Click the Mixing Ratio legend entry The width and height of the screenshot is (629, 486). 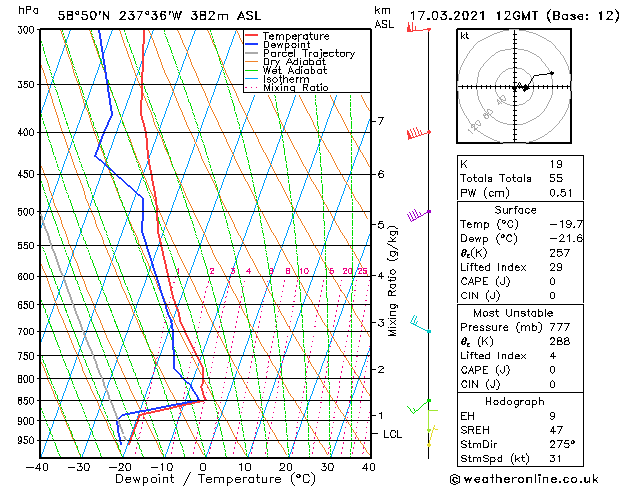pyautogui.click(x=287, y=88)
